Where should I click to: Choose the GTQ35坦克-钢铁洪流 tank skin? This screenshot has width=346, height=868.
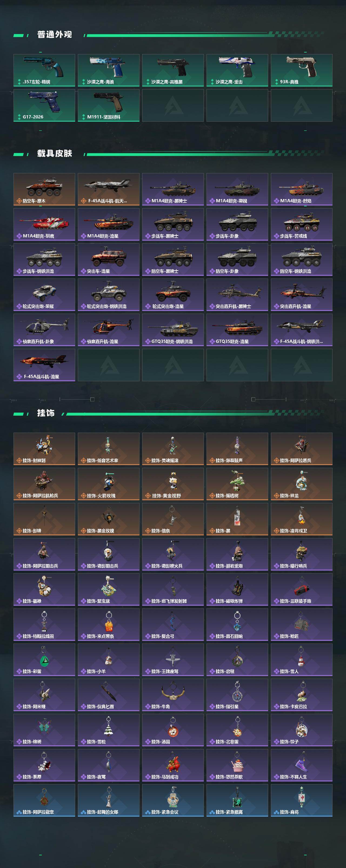point(173,330)
